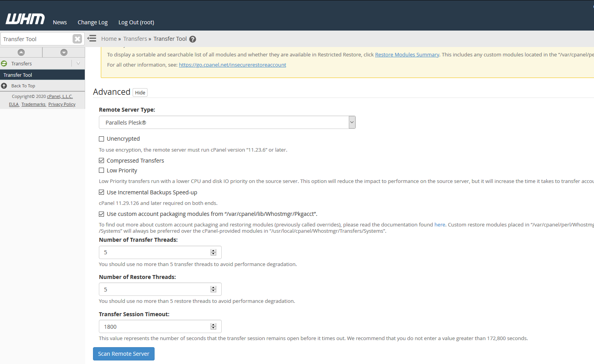
Task: Collapse the Transfers sidebar group chevron
Action: pyautogui.click(x=78, y=63)
